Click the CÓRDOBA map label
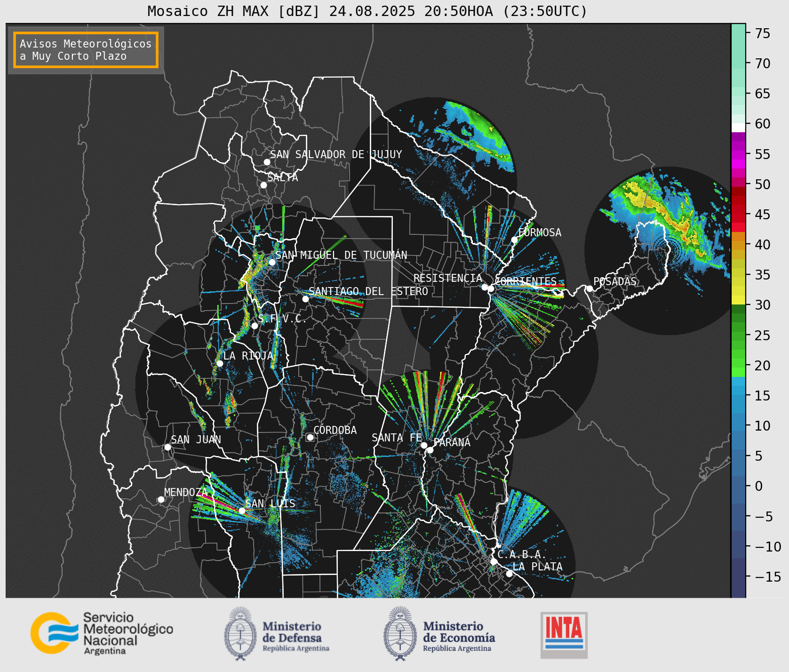789x672 pixels. pos(335,430)
